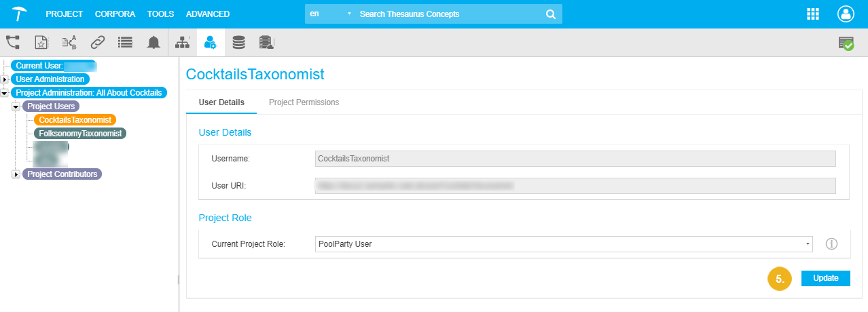This screenshot has height=312, width=868.
Task: Click the info icon beside Project Role
Action: click(x=831, y=243)
